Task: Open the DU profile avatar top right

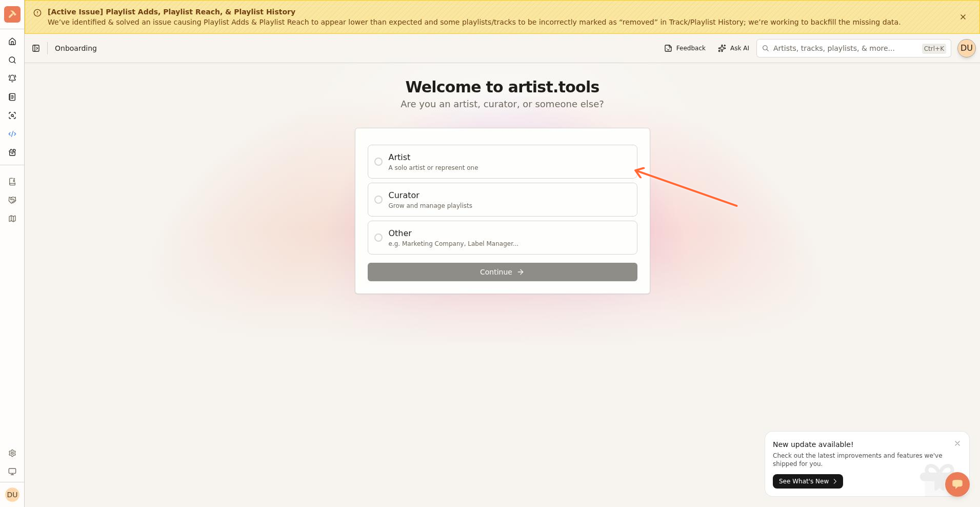Action: click(x=966, y=48)
